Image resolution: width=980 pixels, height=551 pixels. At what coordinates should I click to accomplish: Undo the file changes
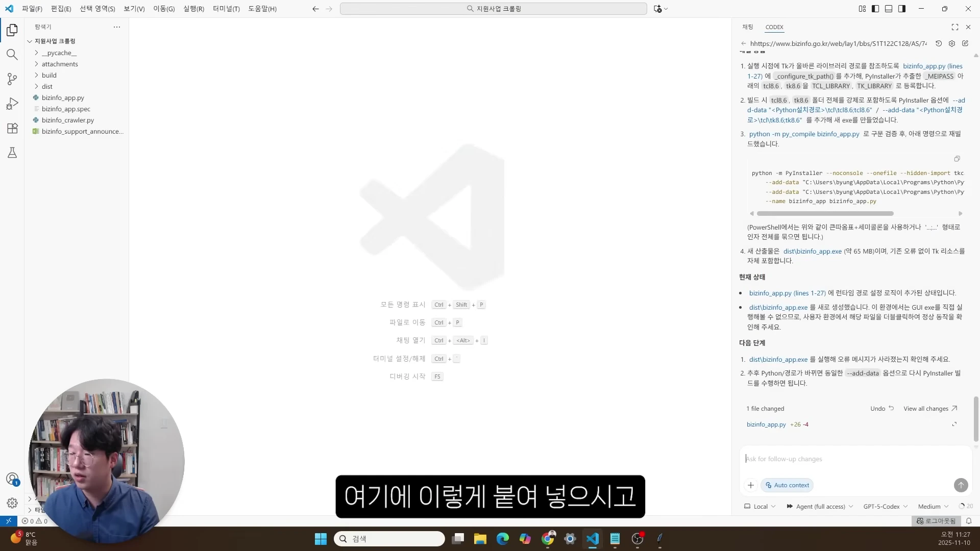(882, 409)
